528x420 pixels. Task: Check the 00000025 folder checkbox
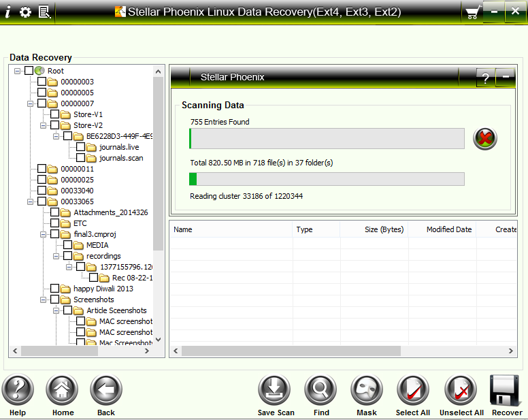coord(42,180)
